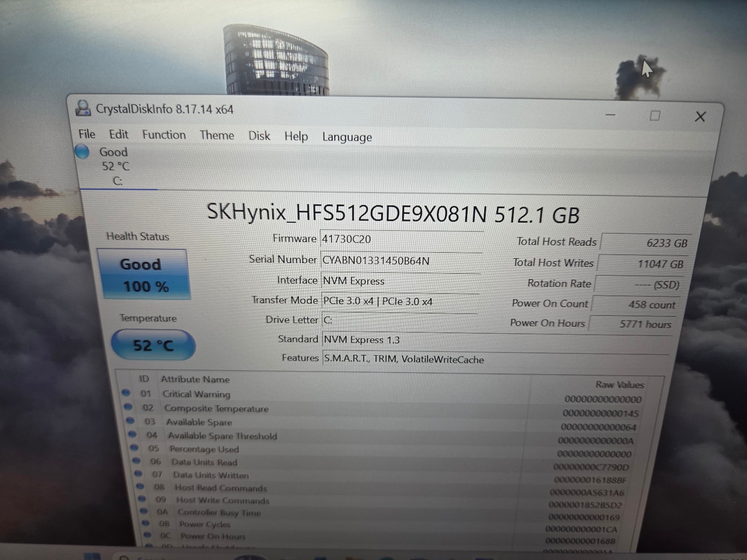Click the Power On Count 458 count value
Viewport: 747px width, 560px height.
[x=635, y=304]
